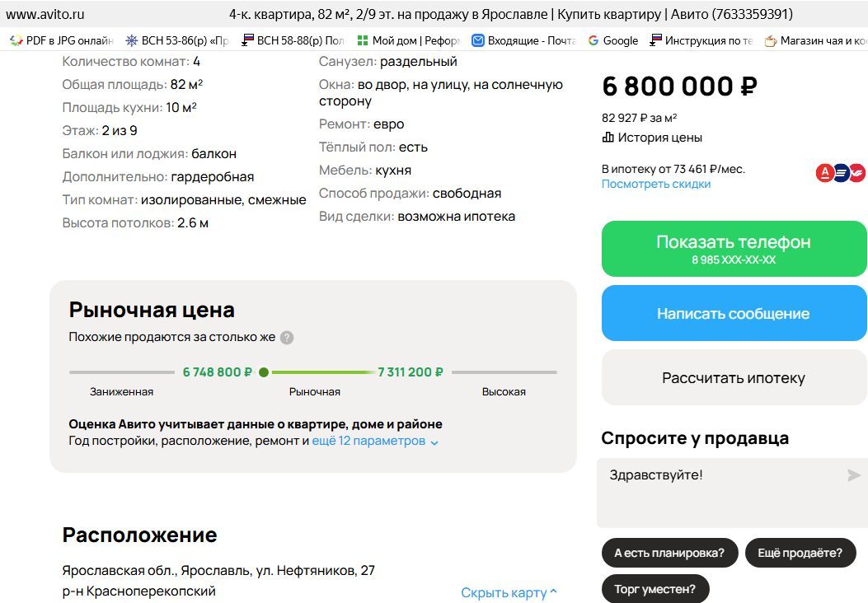Click the Показать телефон button
Screen dimensions: 868x603
734,249
